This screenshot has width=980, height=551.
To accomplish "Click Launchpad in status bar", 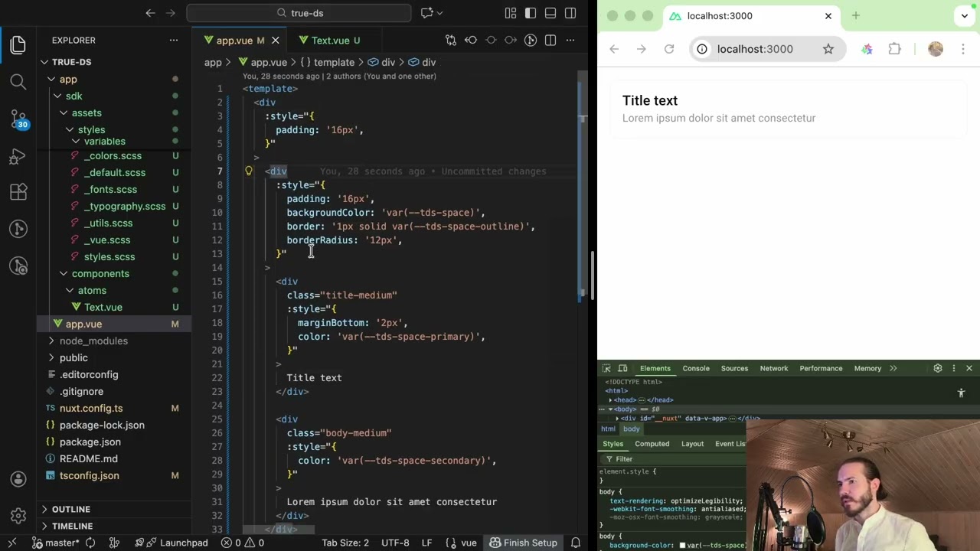I will (x=177, y=543).
